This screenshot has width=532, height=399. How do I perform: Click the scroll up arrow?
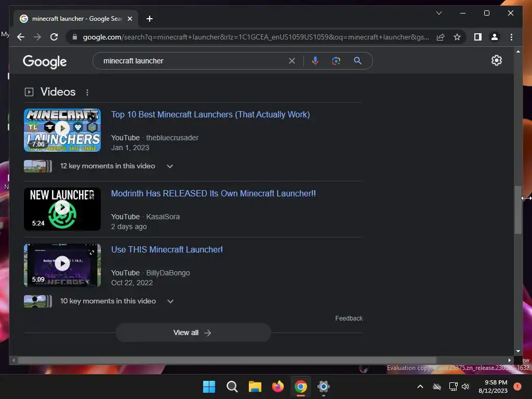click(x=518, y=51)
